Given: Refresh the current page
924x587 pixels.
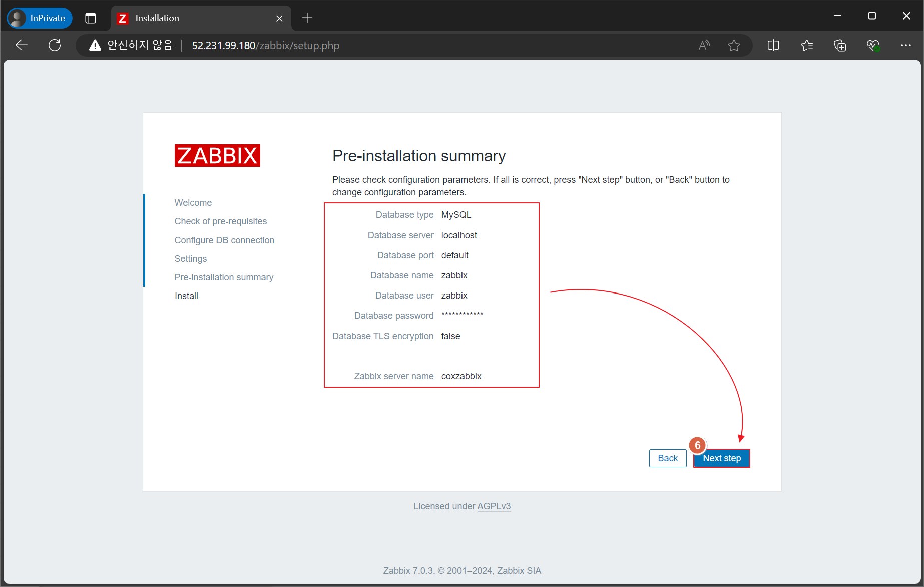Looking at the screenshot, I should (55, 45).
